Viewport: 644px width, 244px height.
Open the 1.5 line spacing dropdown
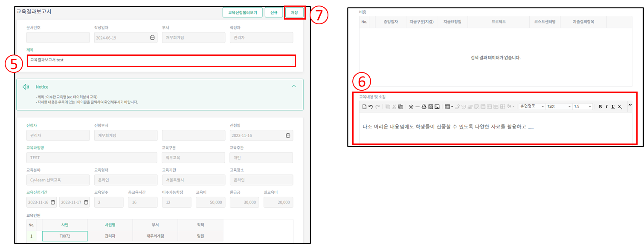point(583,106)
